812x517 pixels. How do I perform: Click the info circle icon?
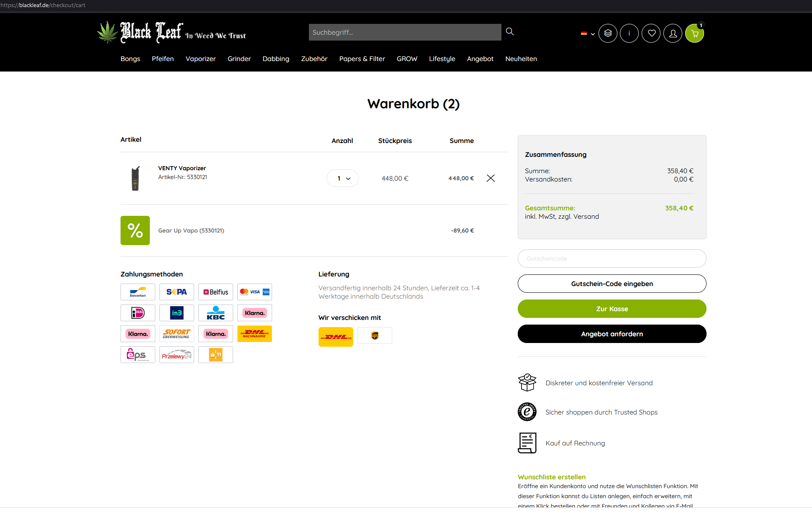click(x=629, y=33)
